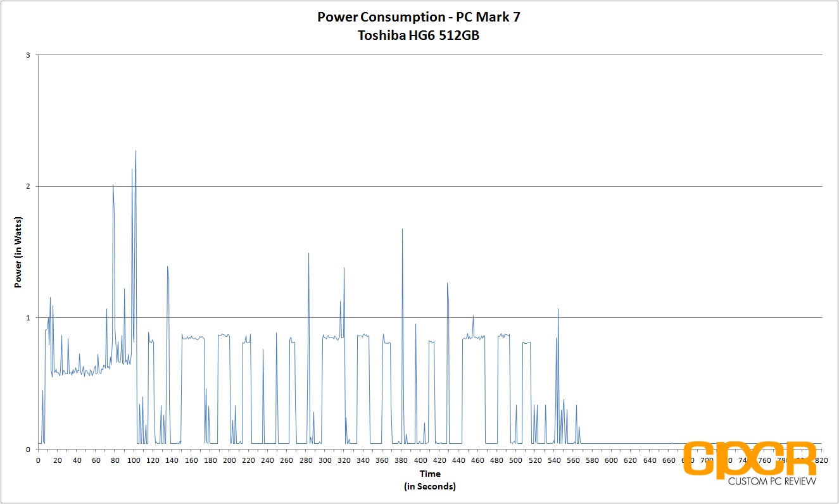839x504 pixels.
Task: Pick the '620' time axis tick label
Action: (x=631, y=460)
